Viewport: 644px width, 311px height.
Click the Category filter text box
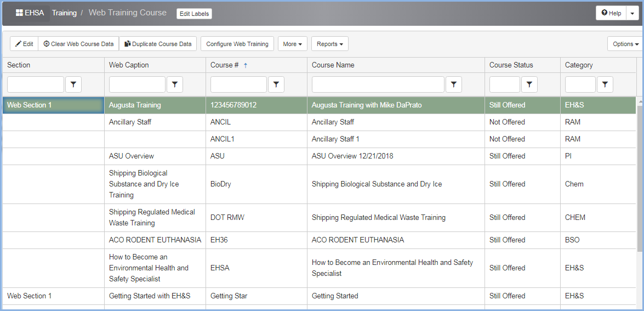click(580, 84)
